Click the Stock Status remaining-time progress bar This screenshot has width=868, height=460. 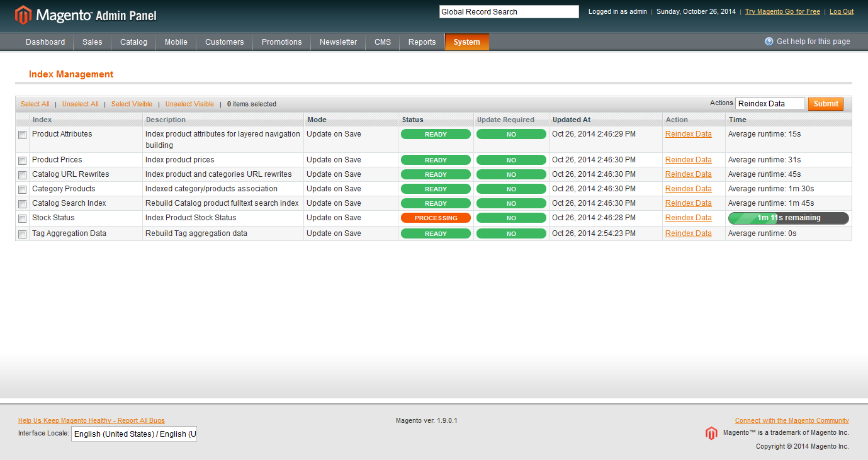789,218
